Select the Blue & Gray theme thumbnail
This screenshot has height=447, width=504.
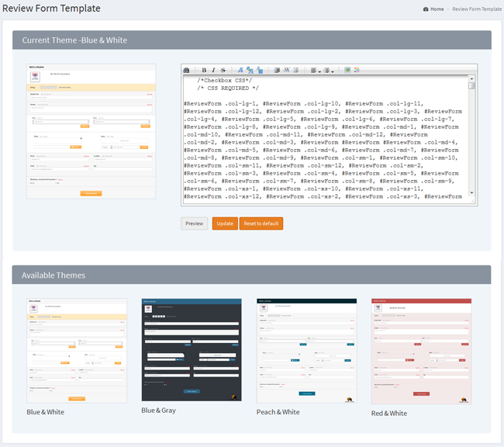(192, 350)
